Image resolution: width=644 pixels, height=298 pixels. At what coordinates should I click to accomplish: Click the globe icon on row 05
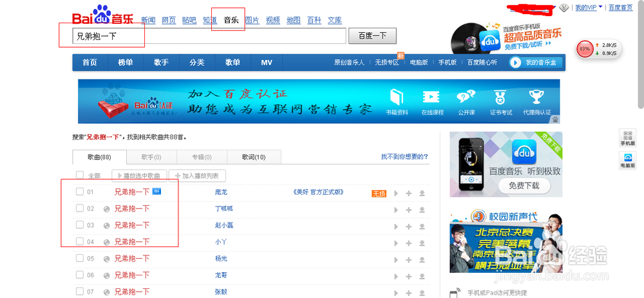point(106,259)
